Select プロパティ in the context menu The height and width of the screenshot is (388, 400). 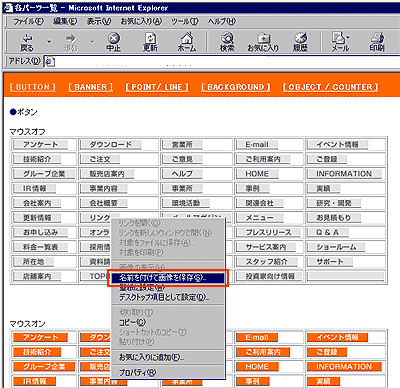point(137,372)
